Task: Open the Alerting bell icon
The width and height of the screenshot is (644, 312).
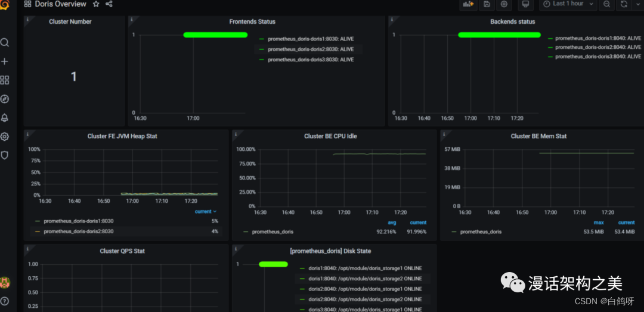Action: click(x=5, y=118)
